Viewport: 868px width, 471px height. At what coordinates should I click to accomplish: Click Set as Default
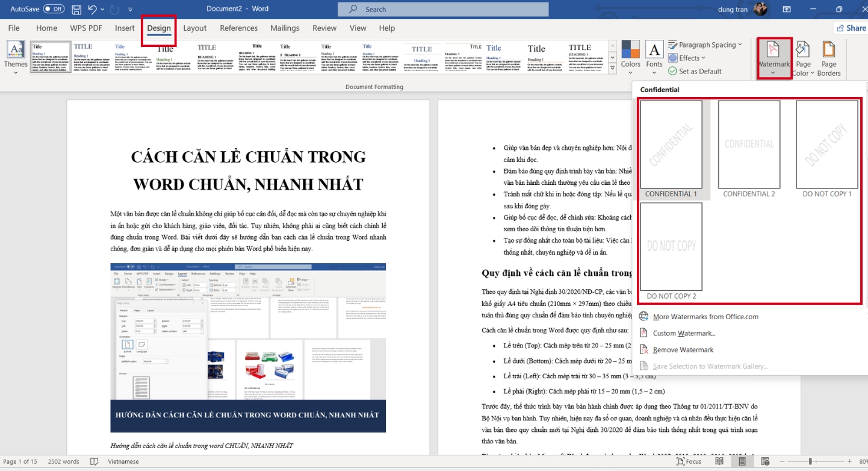(x=695, y=71)
